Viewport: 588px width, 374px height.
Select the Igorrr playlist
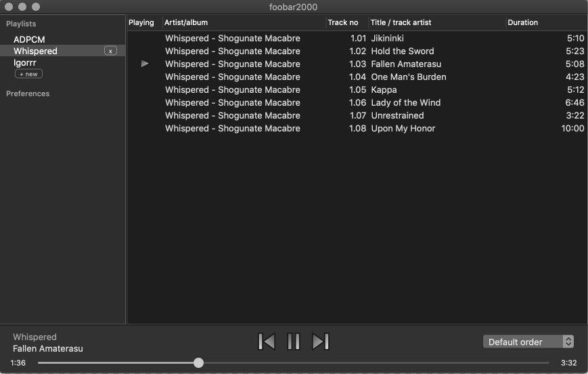25,63
